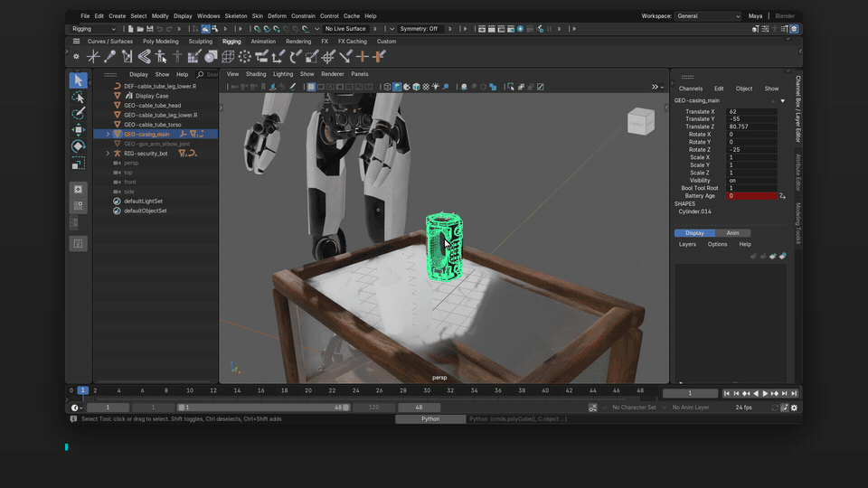Click the red Battery Age value field
The image size is (868, 488).
(751, 196)
